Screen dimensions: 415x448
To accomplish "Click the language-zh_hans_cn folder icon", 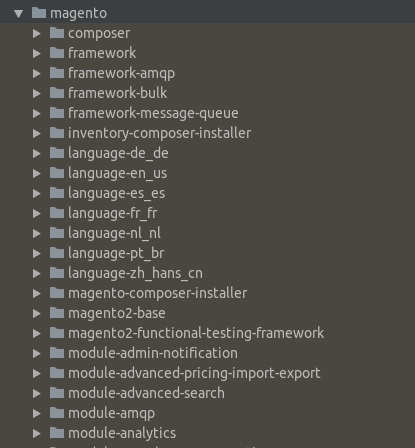I will [57, 273].
